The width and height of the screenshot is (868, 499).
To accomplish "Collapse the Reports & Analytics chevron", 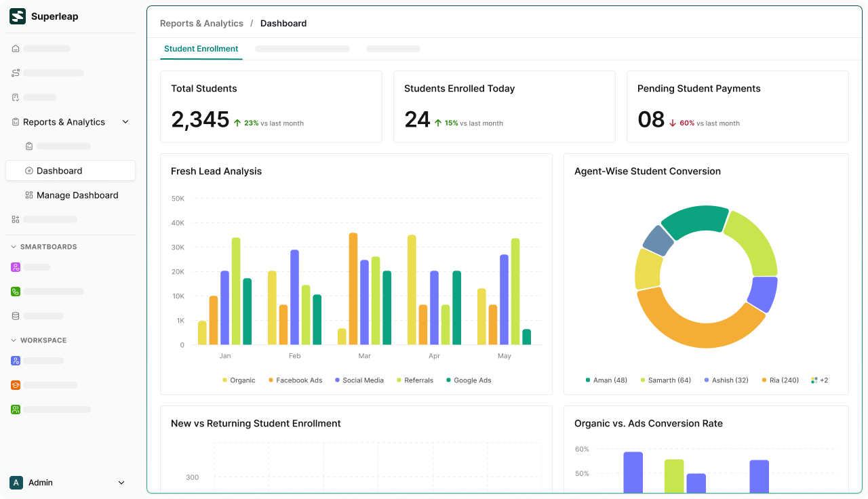I will tap(125, 122).
